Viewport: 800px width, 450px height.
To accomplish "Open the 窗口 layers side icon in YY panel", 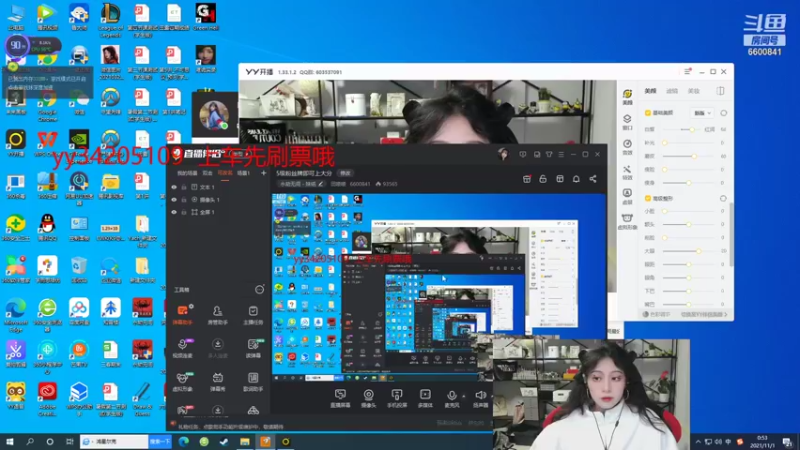I will (x=627, y=121).
